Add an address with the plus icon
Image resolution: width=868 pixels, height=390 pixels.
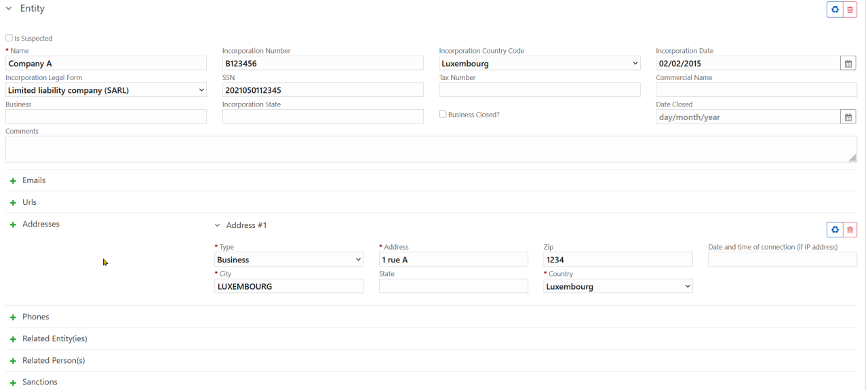13,225
